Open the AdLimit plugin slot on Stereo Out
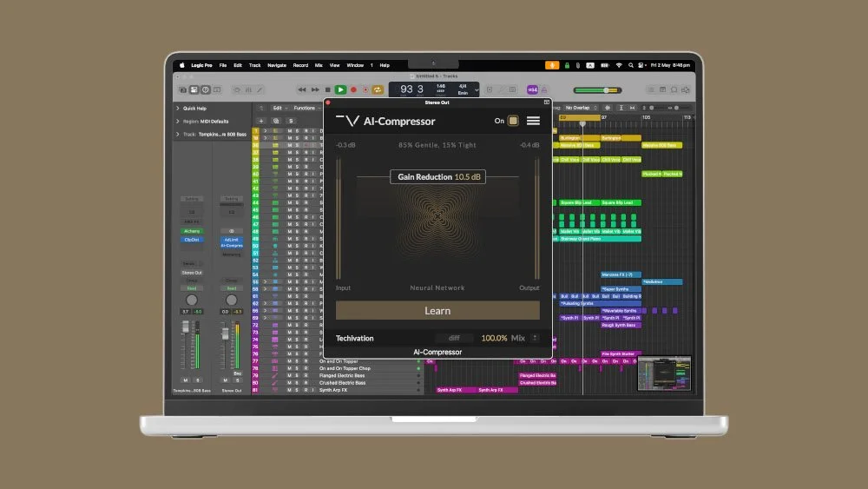 point(232,240)
